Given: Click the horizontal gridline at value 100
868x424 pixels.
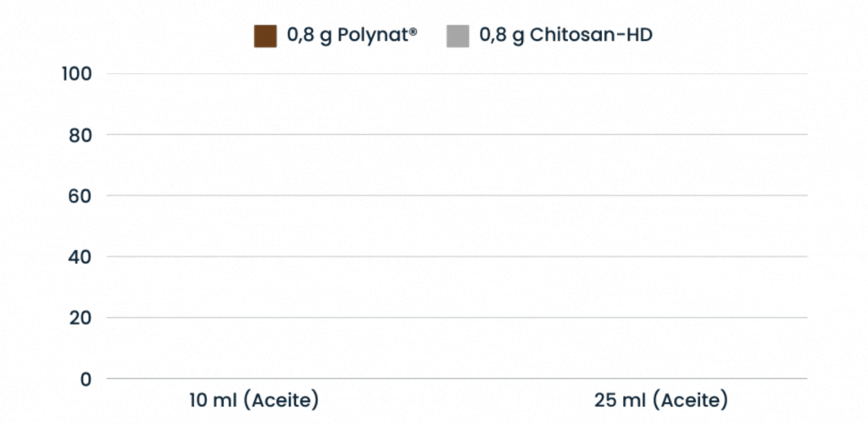Looking at the screenshot, I should 458,74.
